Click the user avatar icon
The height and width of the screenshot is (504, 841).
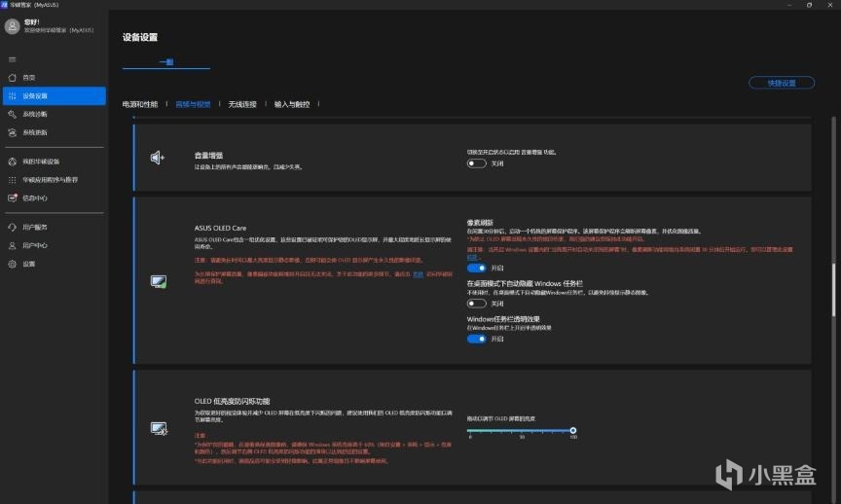click(x=13, y=25)
